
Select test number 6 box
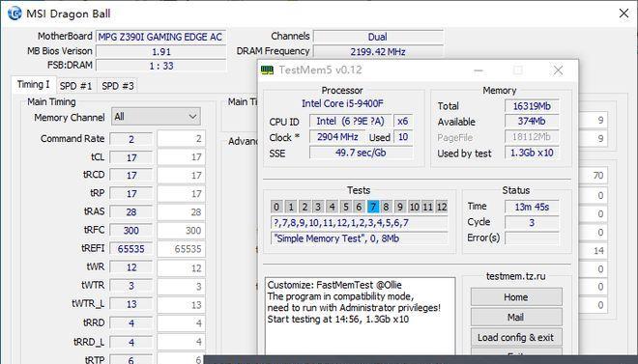pyautogui.click(x=359, y=207)
